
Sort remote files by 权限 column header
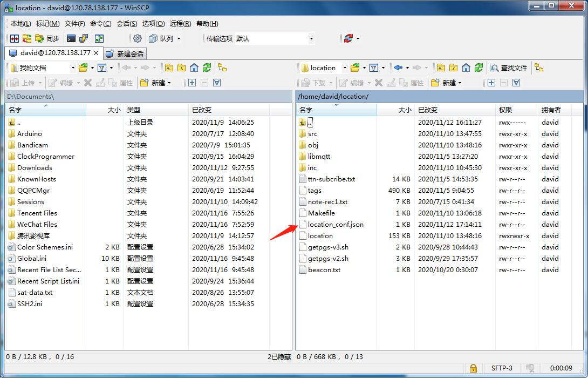[517, 110]
